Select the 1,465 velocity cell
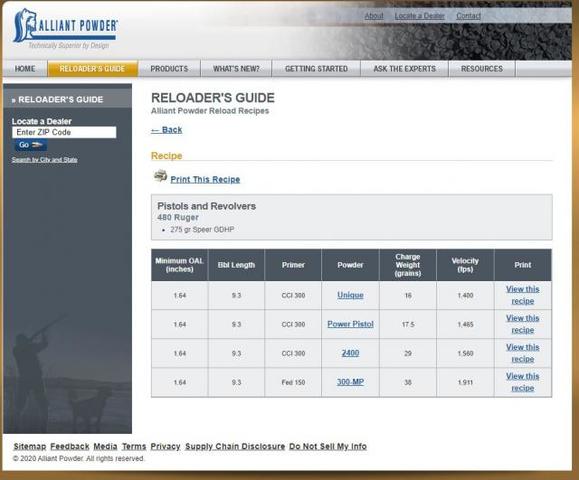This screenshot has width=579, height=480. tap(465, 325)
